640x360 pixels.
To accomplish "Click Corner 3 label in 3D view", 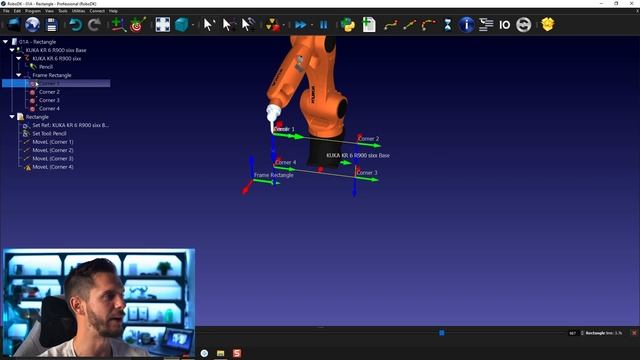I will 367,173.
